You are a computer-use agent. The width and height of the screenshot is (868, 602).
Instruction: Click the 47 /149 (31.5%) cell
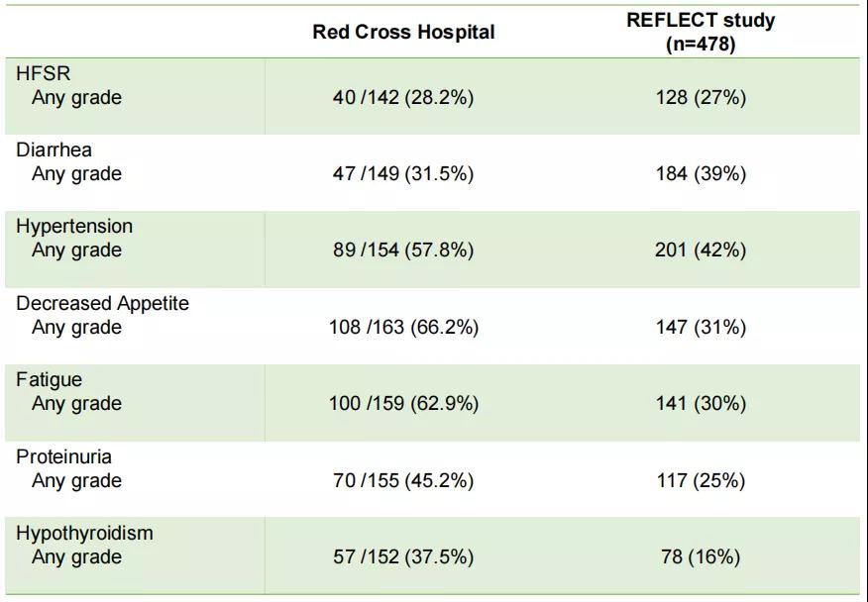click(x=403, y=173)
